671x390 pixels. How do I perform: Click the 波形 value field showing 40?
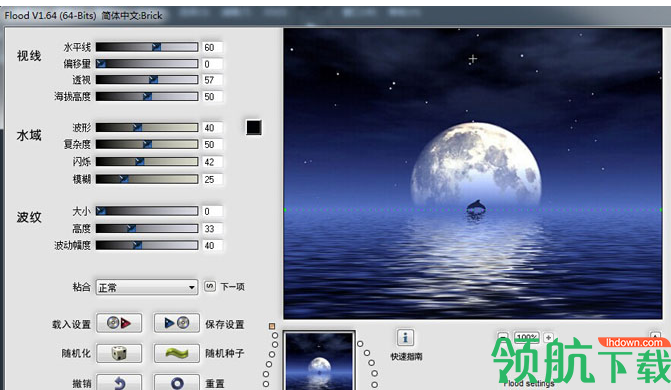pyautogui.click(x=212, y=128)
